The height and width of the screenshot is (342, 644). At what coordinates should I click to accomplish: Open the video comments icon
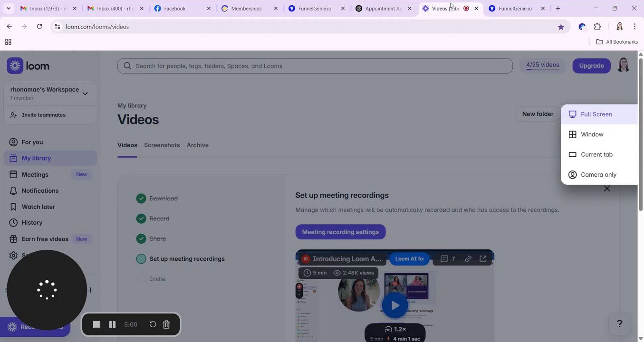(448, 259)
